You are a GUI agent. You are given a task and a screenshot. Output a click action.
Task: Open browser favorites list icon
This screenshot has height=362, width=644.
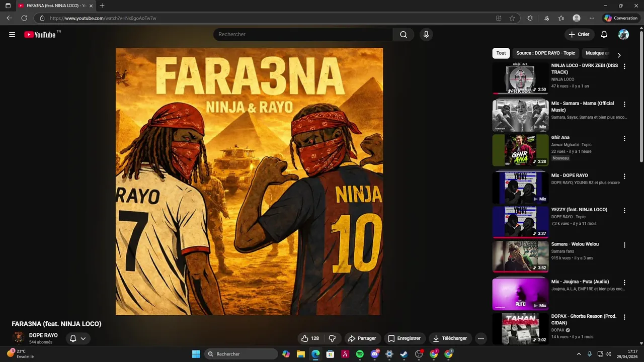coord(561,18)
